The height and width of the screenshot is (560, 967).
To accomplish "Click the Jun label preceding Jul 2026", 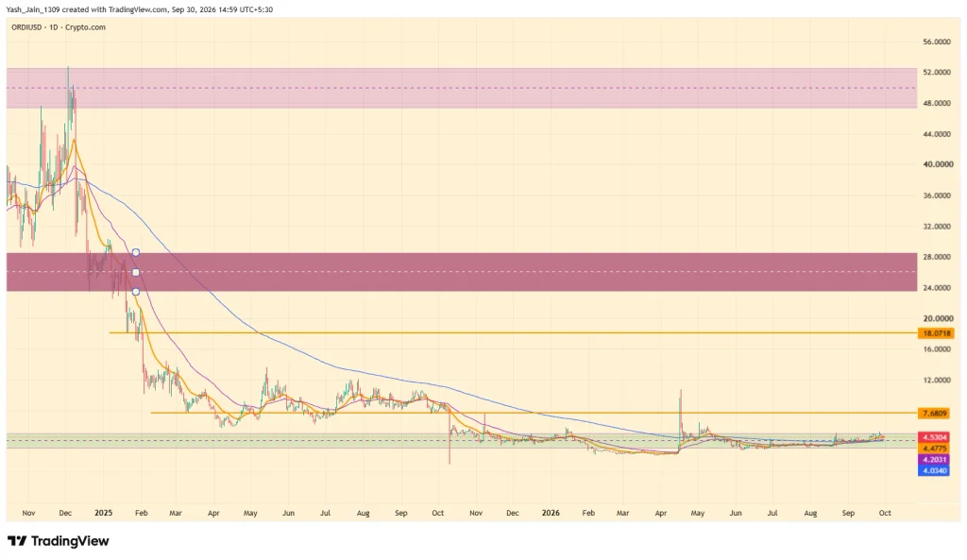I will click(x=736, y=513).
